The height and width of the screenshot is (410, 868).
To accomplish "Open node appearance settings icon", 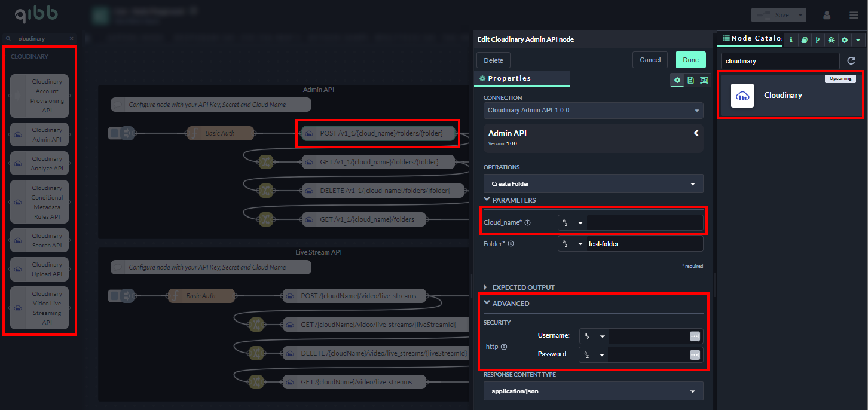I will click(704, 80).
